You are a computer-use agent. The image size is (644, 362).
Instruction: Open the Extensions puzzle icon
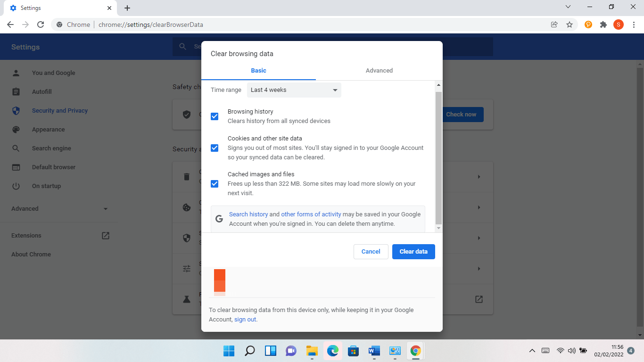coord(603,25)
